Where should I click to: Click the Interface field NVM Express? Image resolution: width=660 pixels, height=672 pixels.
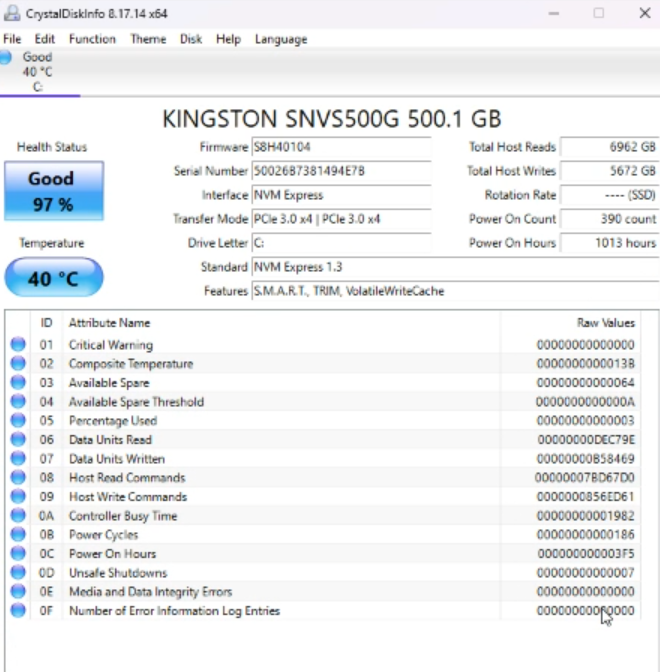342,195
